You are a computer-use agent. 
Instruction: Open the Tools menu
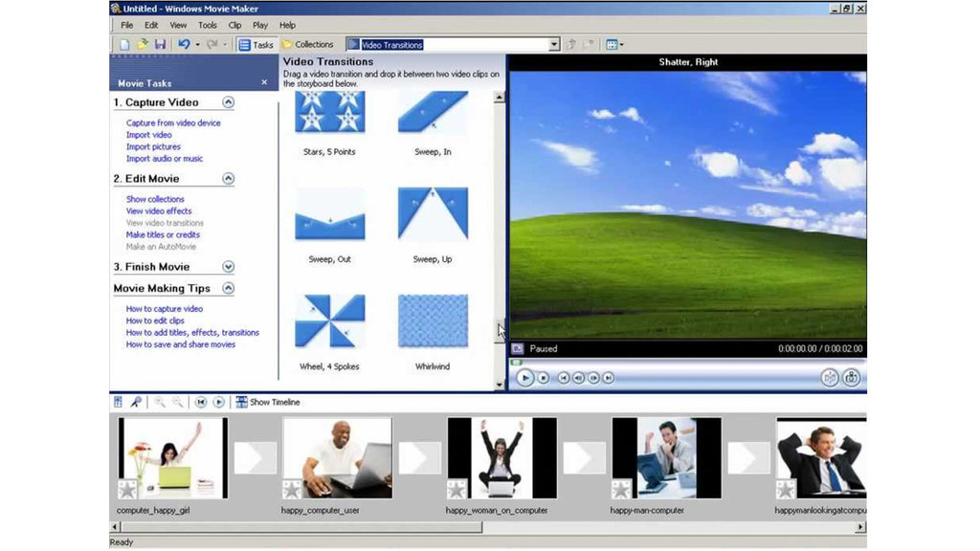208,25
